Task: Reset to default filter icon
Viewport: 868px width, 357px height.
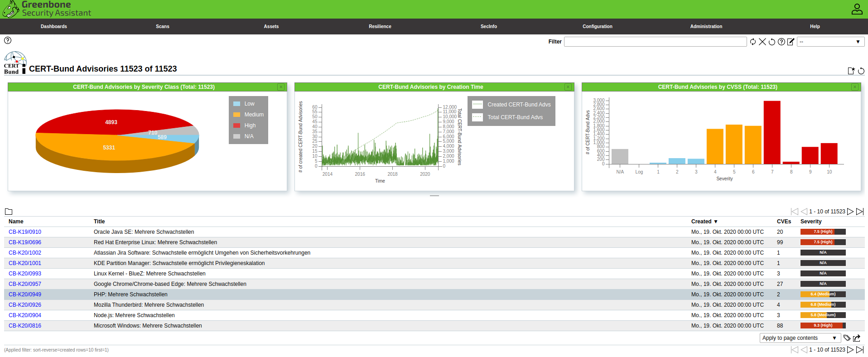Action: click(x=772, y=42)
